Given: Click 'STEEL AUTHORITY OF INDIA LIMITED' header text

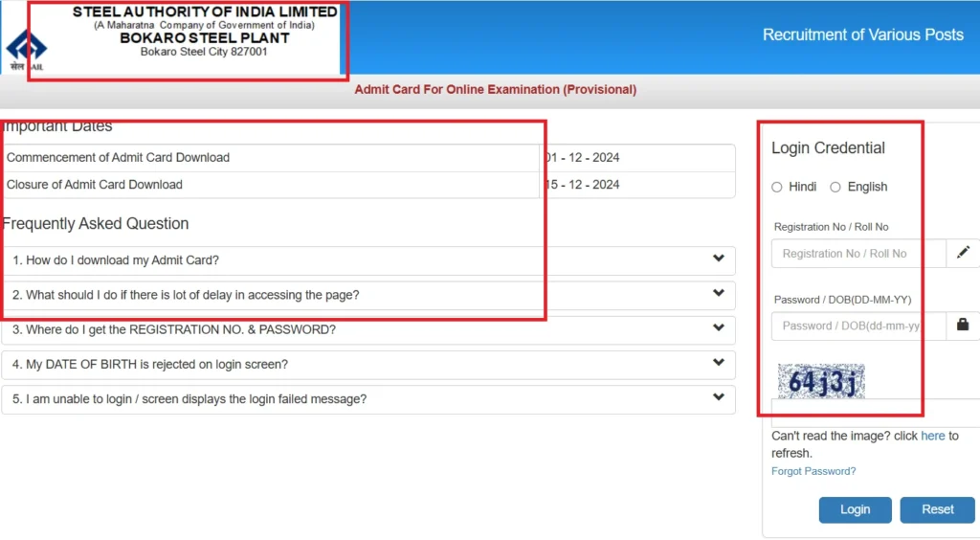Looking at the screenshot, I should [205, 11].
